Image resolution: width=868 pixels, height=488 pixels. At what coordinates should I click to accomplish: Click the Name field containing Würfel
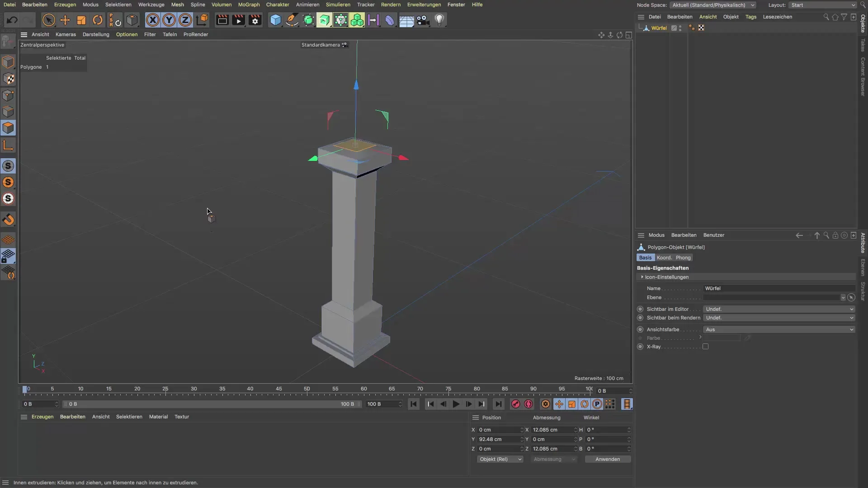pos(779,288)
